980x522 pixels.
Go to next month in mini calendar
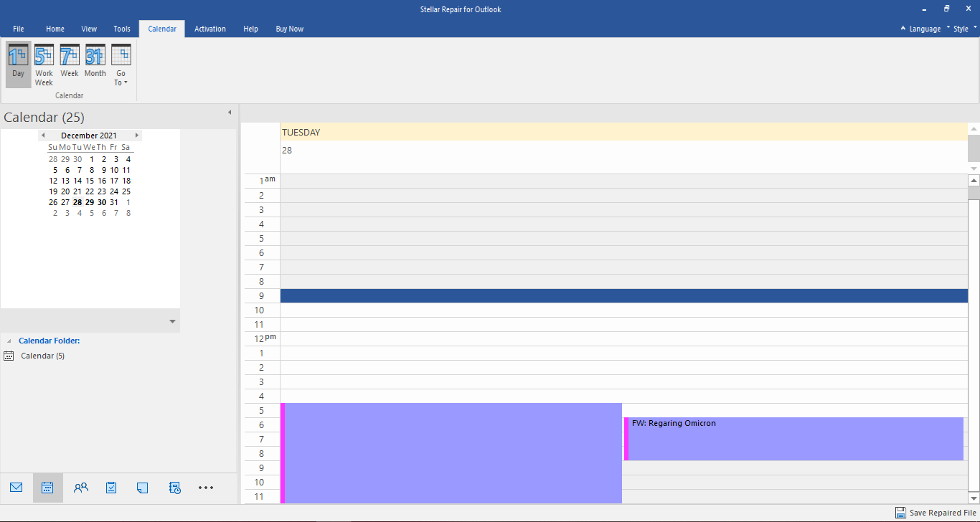[137, 136]
